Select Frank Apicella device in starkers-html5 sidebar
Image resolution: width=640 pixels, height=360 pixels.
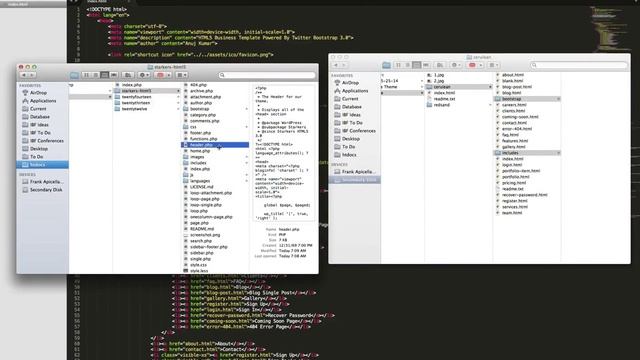point(46,182)
